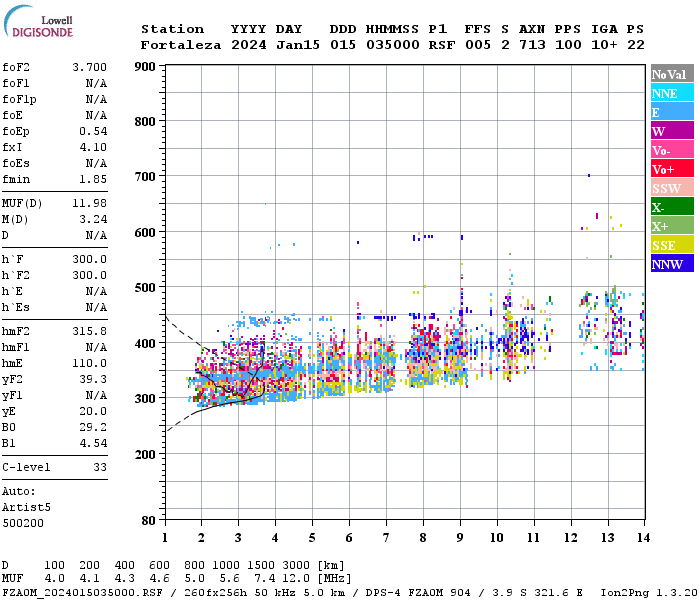This screenshot has width=700, height=600.
Task: Click the B1 value 4.54
Action: [x=93, y=443]
